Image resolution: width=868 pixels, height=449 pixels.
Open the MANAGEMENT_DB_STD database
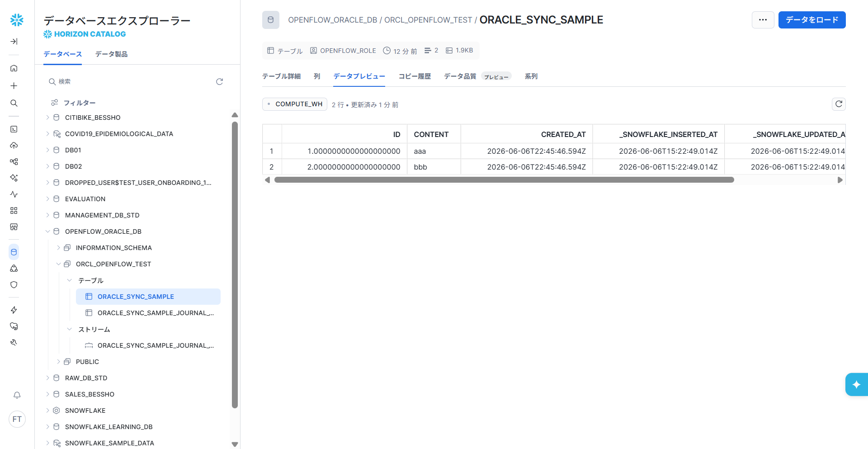coord(102,215)
